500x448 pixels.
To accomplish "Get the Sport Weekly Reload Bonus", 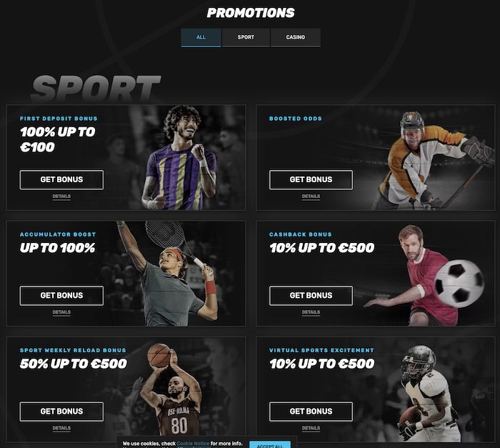I will click(61, 412).
